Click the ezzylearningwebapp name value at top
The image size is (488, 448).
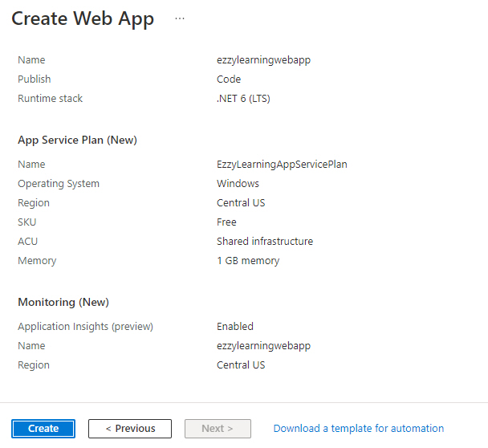coord(263,60)
